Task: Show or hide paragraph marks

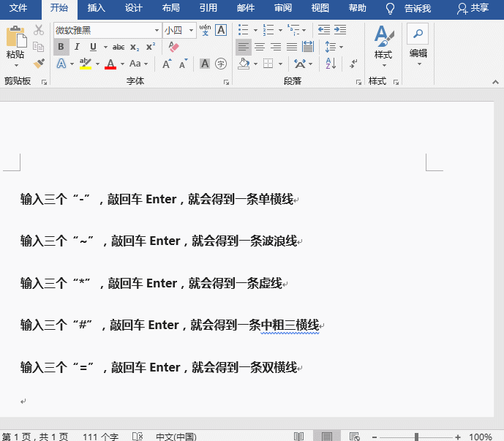Action: click(353, 64)
